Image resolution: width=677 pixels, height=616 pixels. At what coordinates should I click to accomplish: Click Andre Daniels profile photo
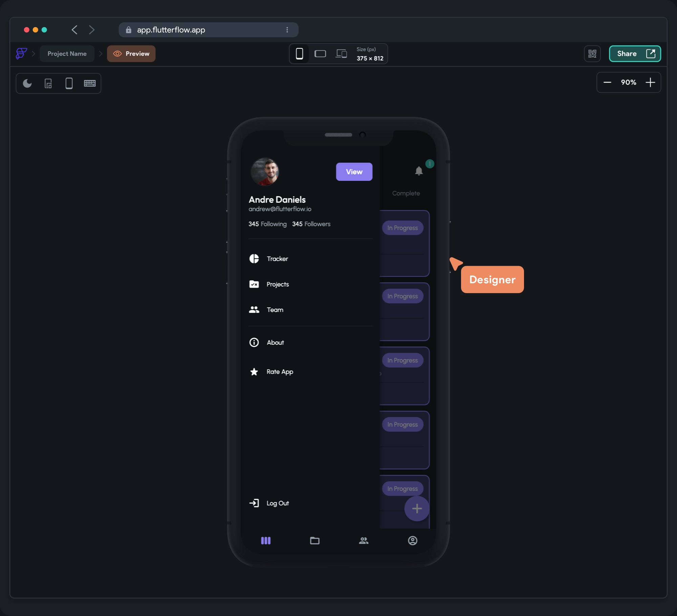click(x=265, y=172)
